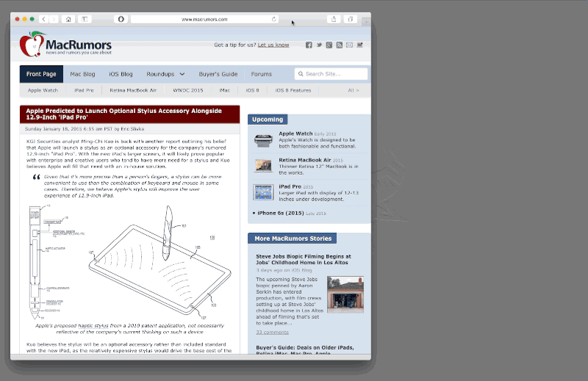This screenshot has width=588, height=381.
Task: Click the www.macrumors.com address bar
Action: (x=204, y=19)
